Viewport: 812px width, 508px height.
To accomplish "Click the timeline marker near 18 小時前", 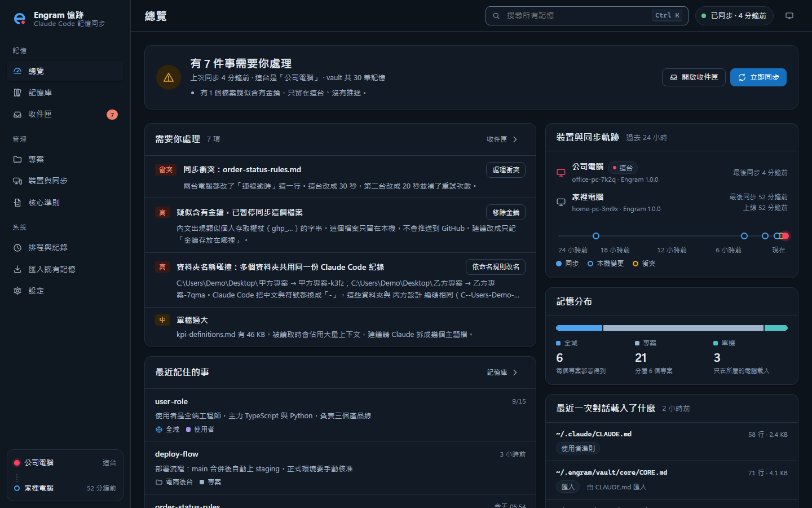I will pyautogui.click(x=596, y=236).
